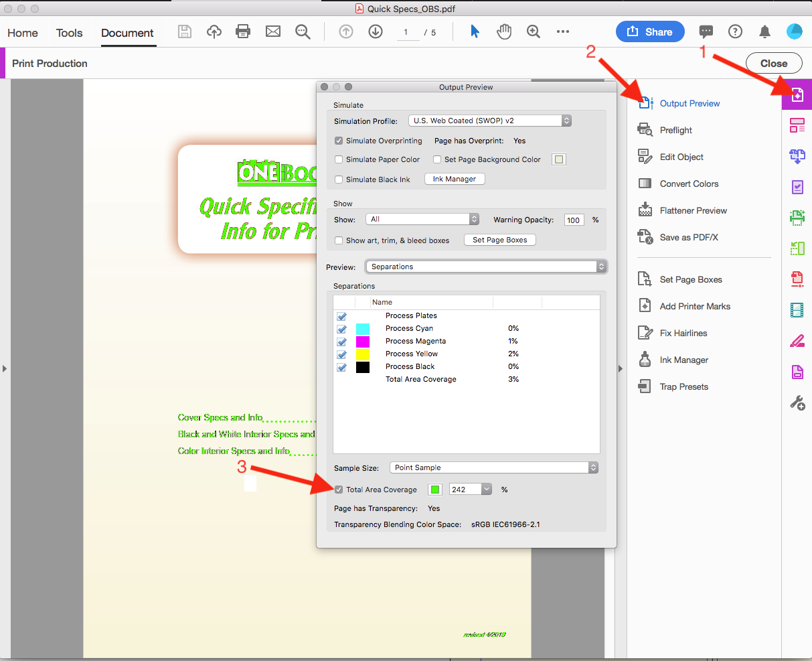Click the upload to cloud icon
The image size is (812, 661).
point(214,31)
